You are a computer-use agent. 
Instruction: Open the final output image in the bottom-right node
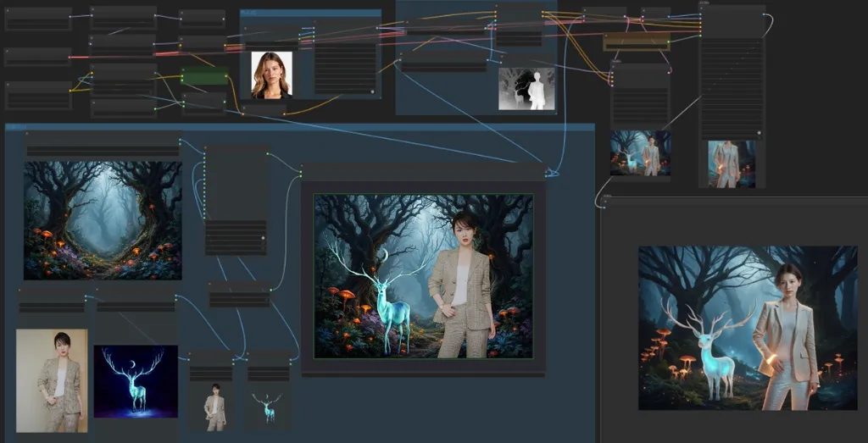tap(748, 328)
